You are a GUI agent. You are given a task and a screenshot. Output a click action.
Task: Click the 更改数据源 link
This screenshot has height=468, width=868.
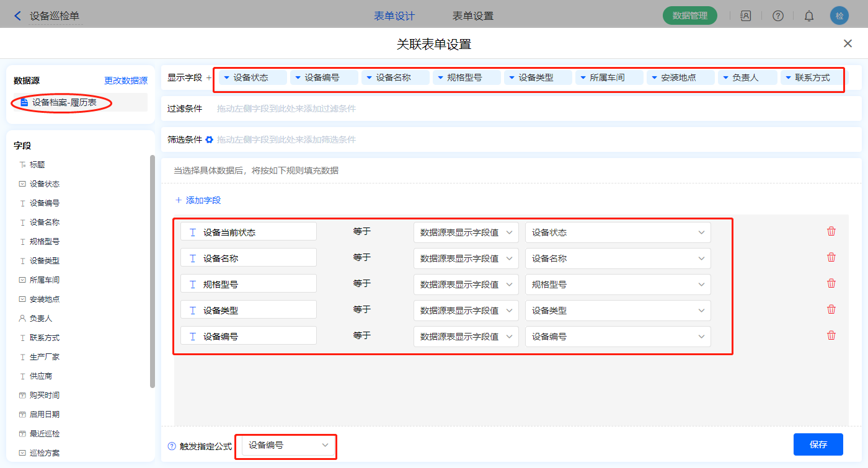point(126,81)
